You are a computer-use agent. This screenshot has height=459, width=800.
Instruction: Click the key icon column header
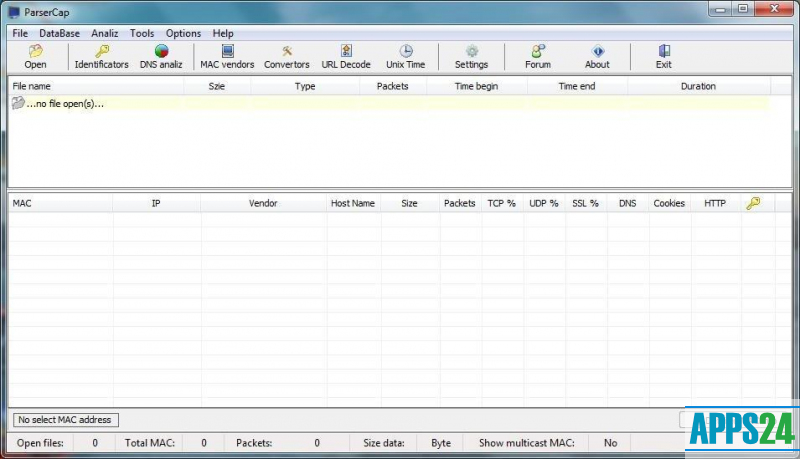point(753,203)
